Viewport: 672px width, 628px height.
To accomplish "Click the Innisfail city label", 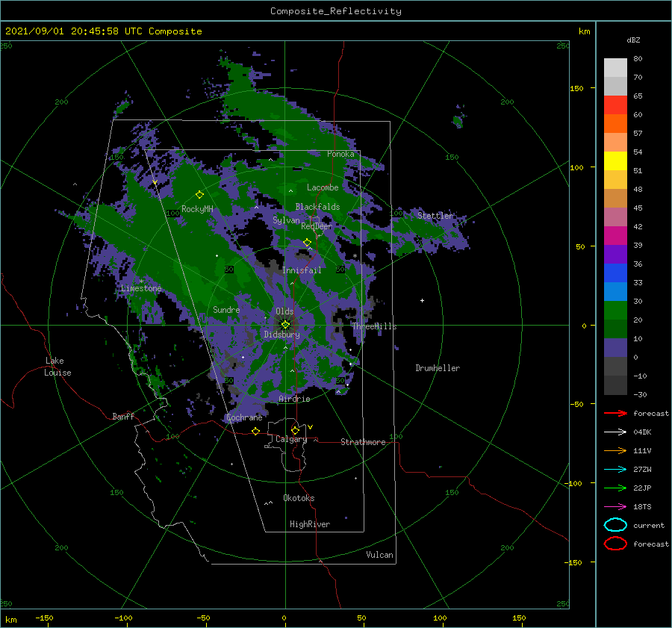I will (302, 270).
